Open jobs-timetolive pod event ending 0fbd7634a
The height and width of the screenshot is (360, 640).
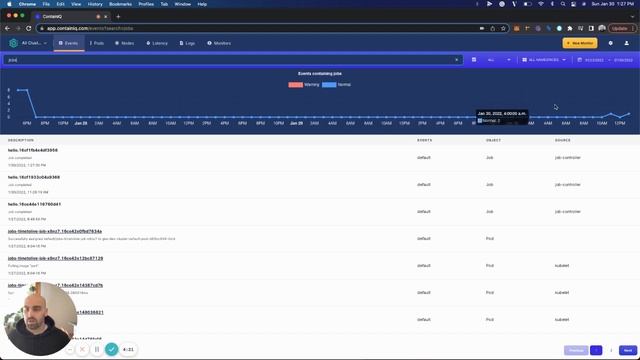pos(55,231)
